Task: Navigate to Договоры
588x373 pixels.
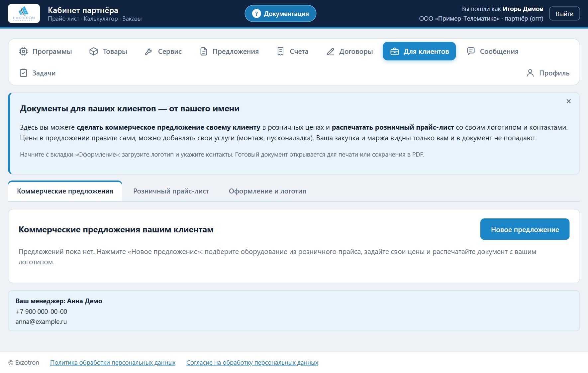Action: point(349,52)
